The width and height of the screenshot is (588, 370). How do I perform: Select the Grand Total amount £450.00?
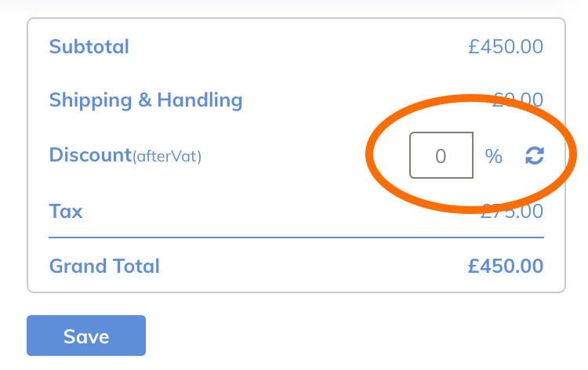tap(505, 266)
